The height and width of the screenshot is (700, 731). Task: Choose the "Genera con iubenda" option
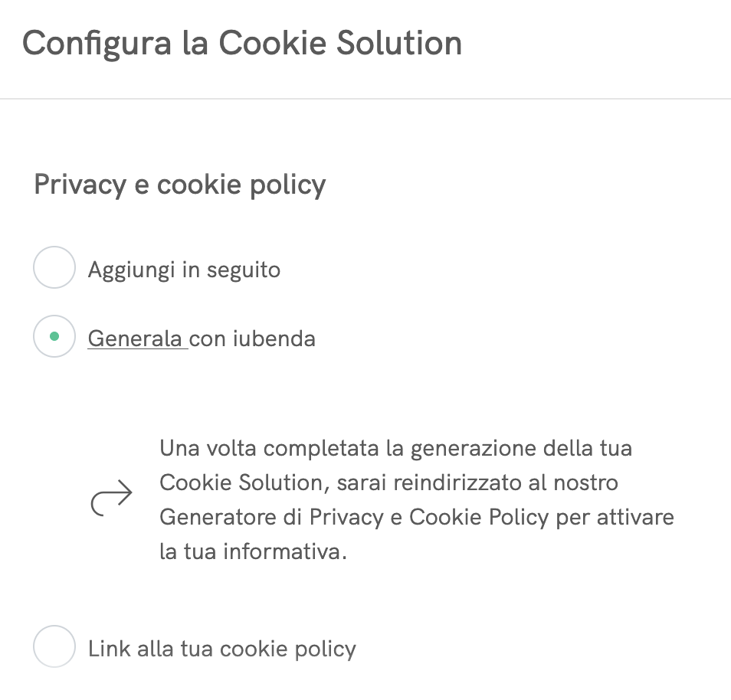point(54,336)
